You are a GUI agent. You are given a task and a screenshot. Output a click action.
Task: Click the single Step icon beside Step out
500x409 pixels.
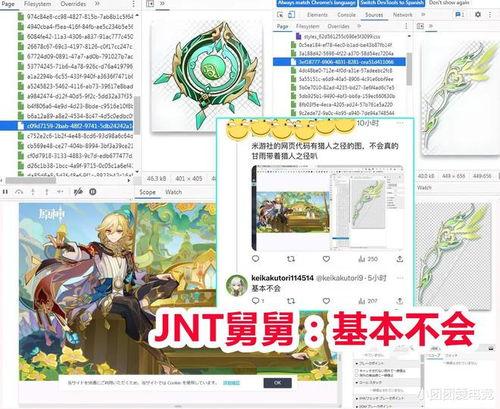60,192
